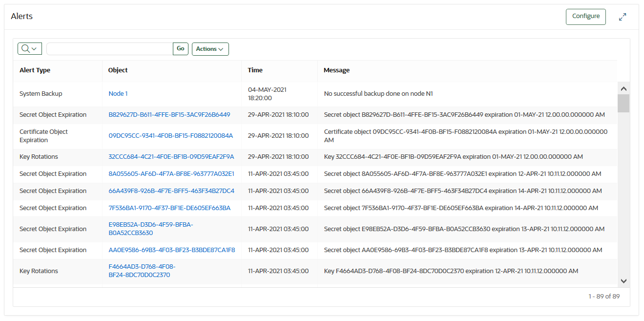Click the Configure button
Screen dimensions: 644x321
585,16
